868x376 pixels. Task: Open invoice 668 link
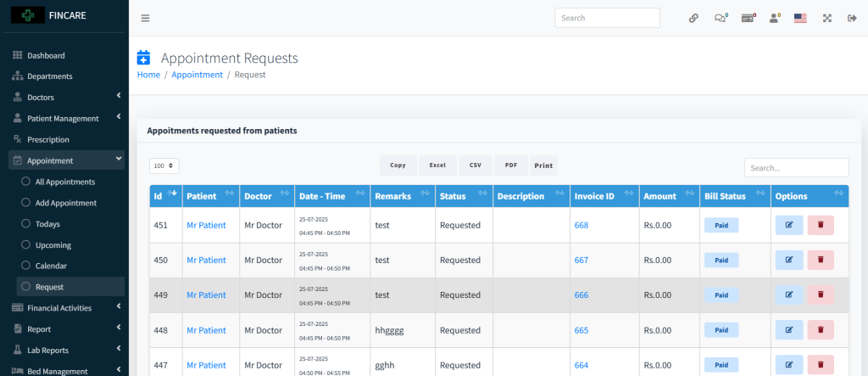coord(581,225)
